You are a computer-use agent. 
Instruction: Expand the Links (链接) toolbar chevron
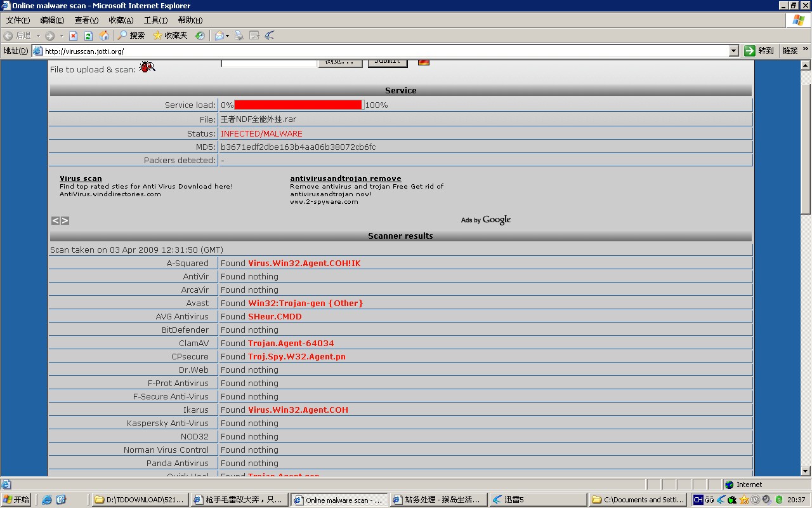click(x=806, y=50)
